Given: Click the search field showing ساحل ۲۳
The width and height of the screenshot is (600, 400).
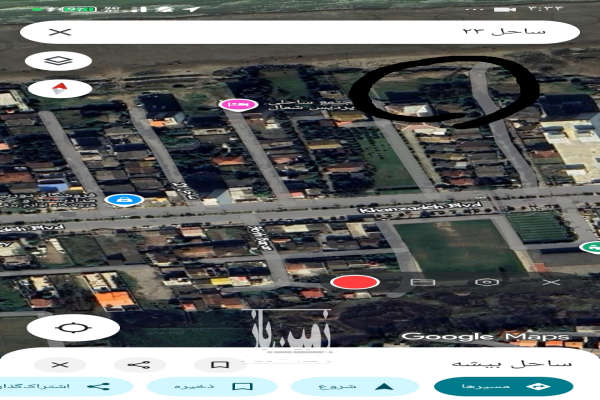Looking at the screenshot, I should [x=300, y=32].
